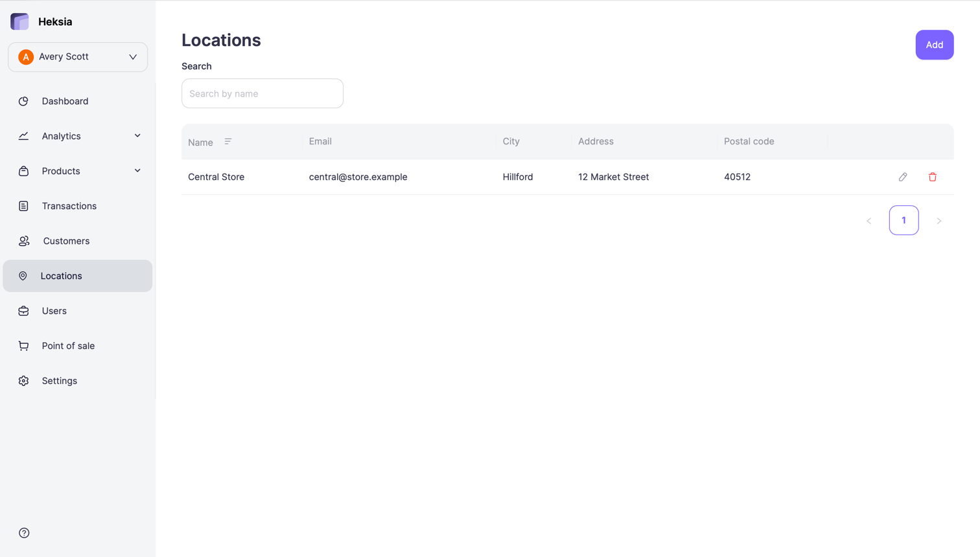This screenshot has height=557, width=980.
Task: Navigate to the Users section
Action: pos(54,311)
